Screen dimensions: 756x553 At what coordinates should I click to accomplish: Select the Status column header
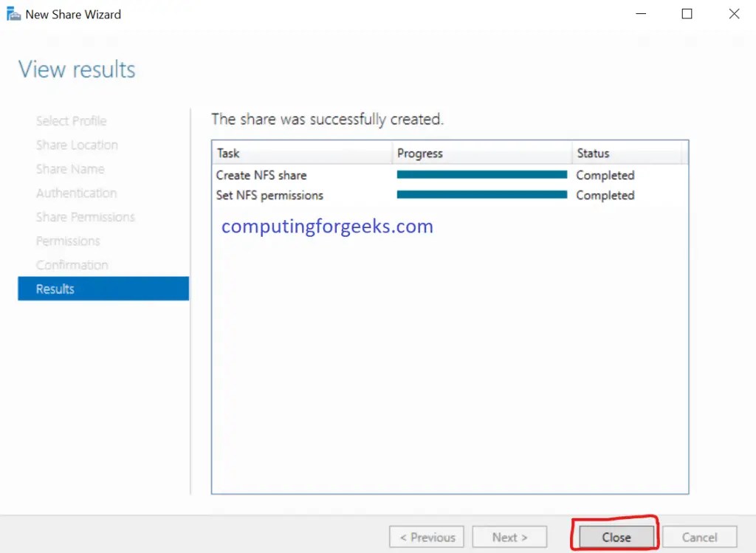[x=593, y=153]
